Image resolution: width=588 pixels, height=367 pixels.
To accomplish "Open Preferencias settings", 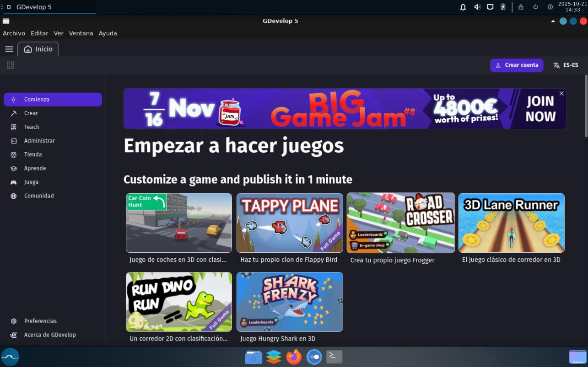I will tap(40, 321).
